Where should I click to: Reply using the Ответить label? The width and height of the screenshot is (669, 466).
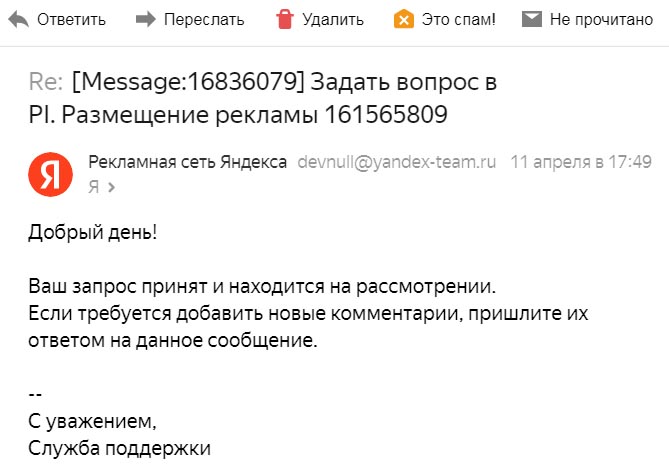(x=71, y=20)
